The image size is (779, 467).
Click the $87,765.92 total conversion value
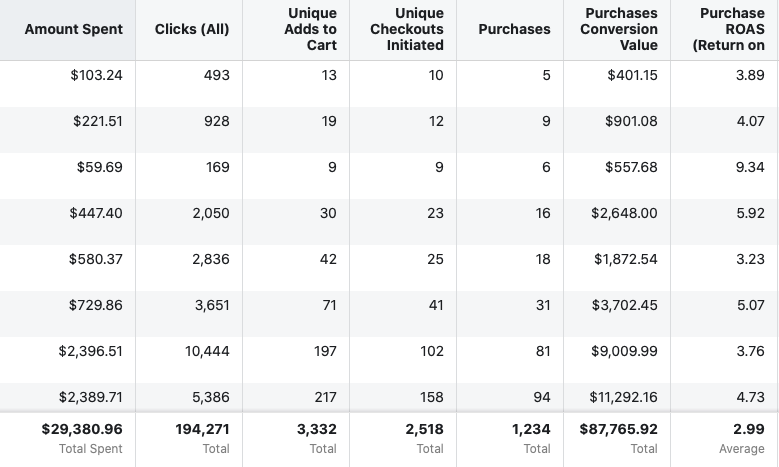coord(618,429)
